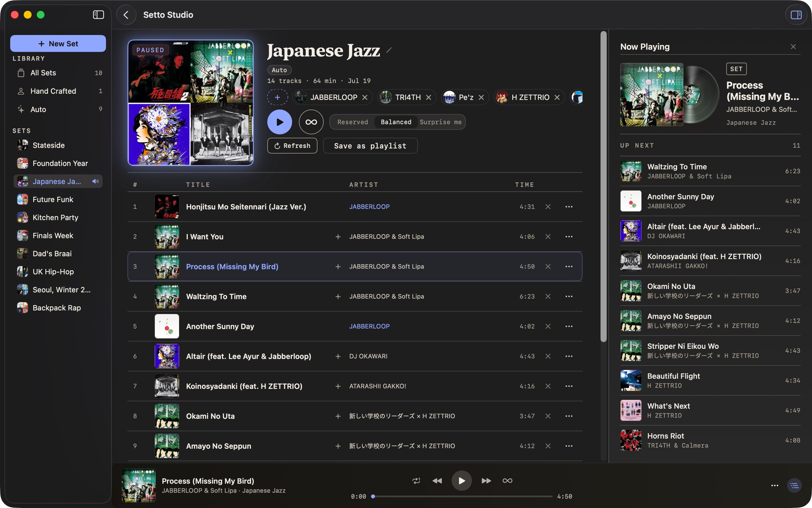Expand artists plus for Process (Missing My Bird)

(x=338, y=267)
